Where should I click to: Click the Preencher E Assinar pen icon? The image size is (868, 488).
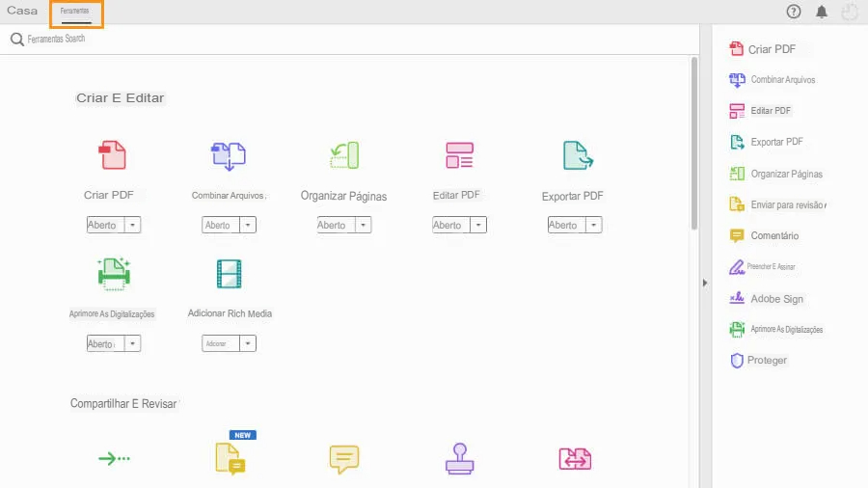[x=737, y=267]
